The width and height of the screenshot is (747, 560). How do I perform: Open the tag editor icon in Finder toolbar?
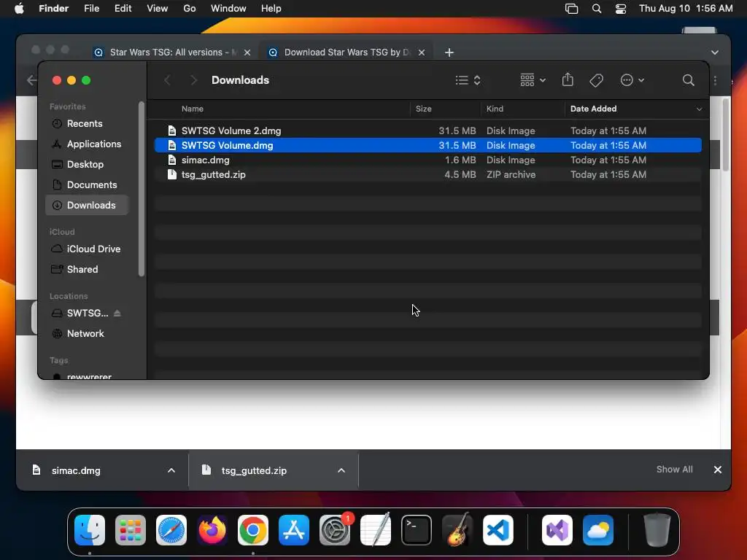[x=596, y=80]
